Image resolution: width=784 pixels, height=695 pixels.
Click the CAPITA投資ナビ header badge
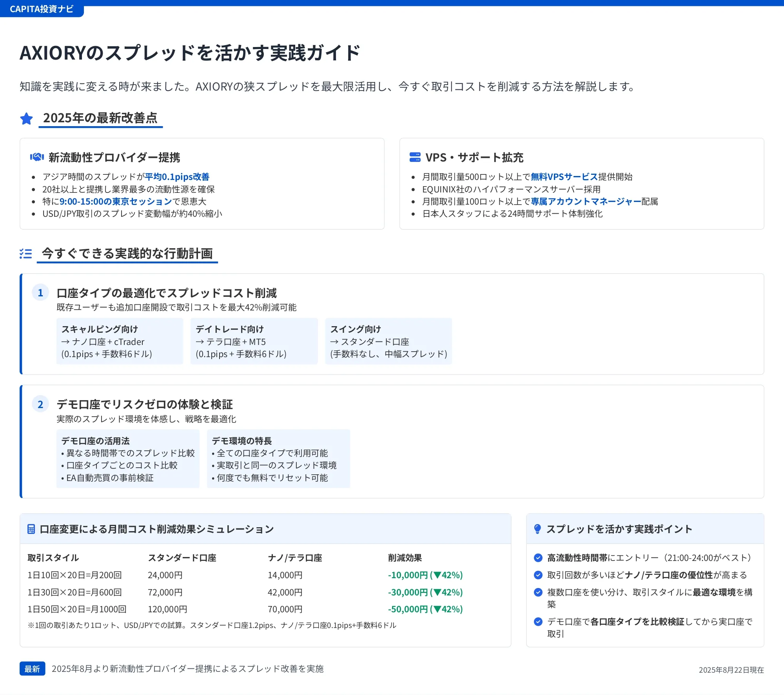coord(42,9)
